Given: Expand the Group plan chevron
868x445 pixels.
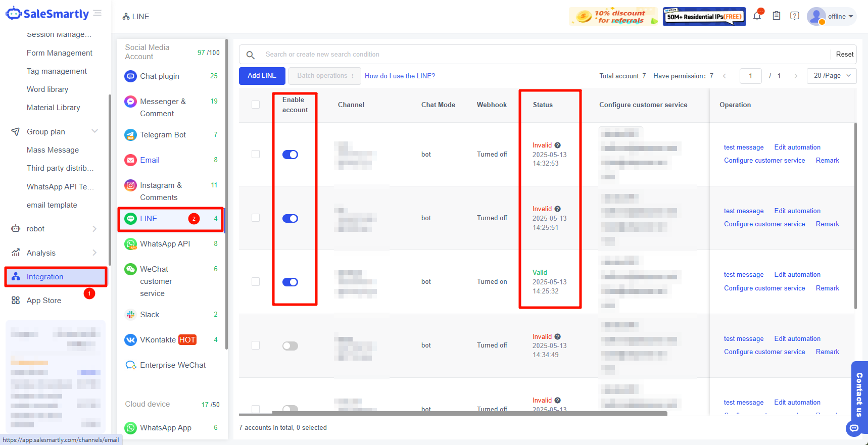Looking at the screenshot, I should (x=94, y=131).
